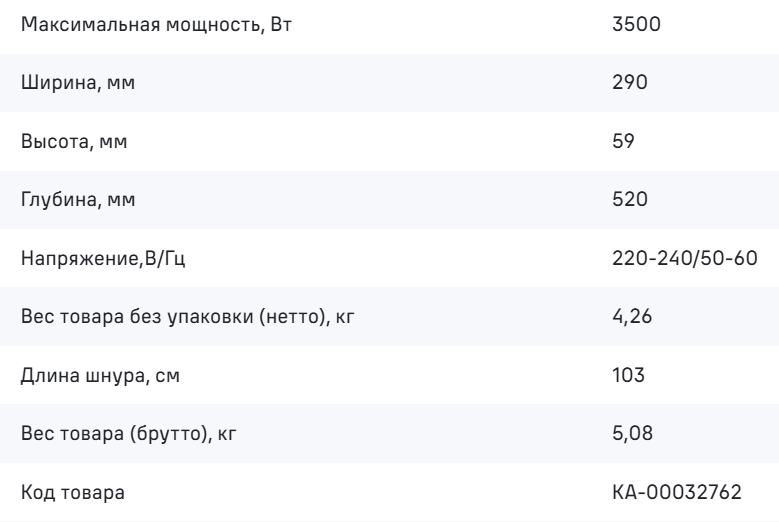Click the 'Максимальная мощность, Вт' label
779x522 pixels.
tap(156, 24)
